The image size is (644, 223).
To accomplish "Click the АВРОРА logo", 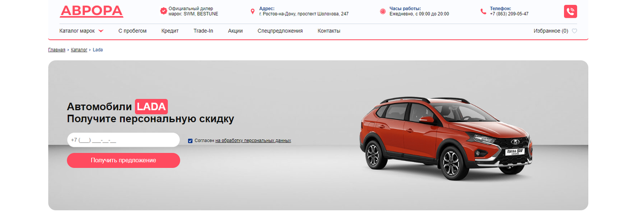I will click(x=91, y=11).
